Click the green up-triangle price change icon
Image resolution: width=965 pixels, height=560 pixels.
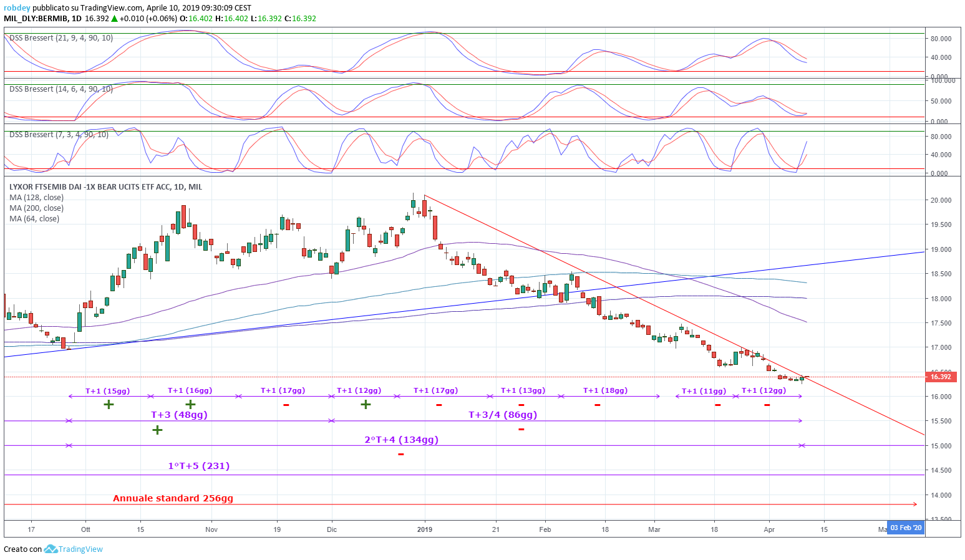pyautogui.click(x=115, y=18)
